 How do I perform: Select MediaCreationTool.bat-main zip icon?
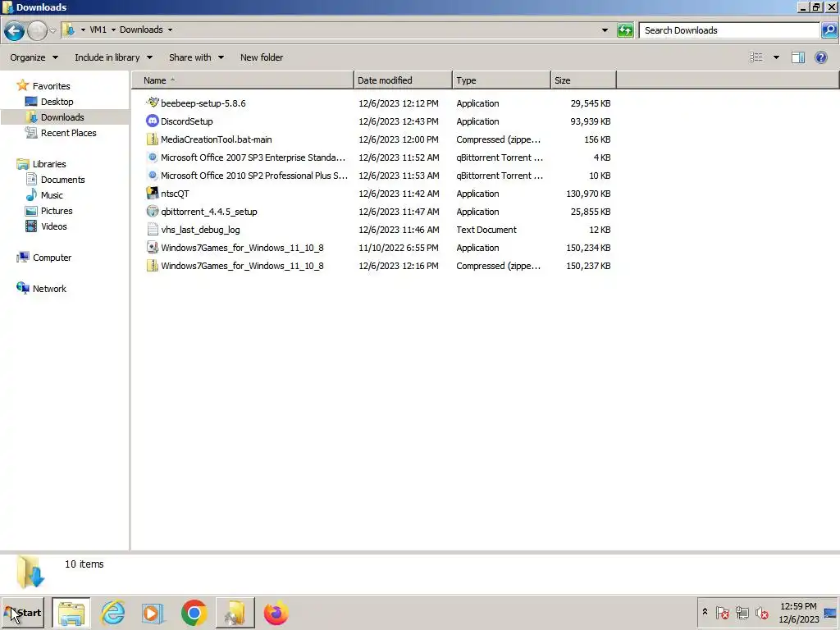152,139
